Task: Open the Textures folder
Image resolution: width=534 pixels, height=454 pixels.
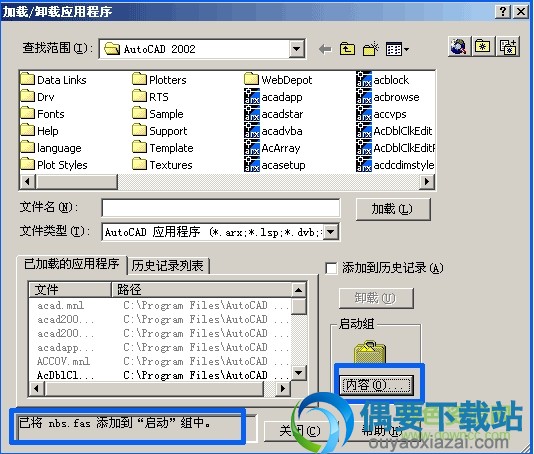Action: pyautogui.click(x=162, y=165)
